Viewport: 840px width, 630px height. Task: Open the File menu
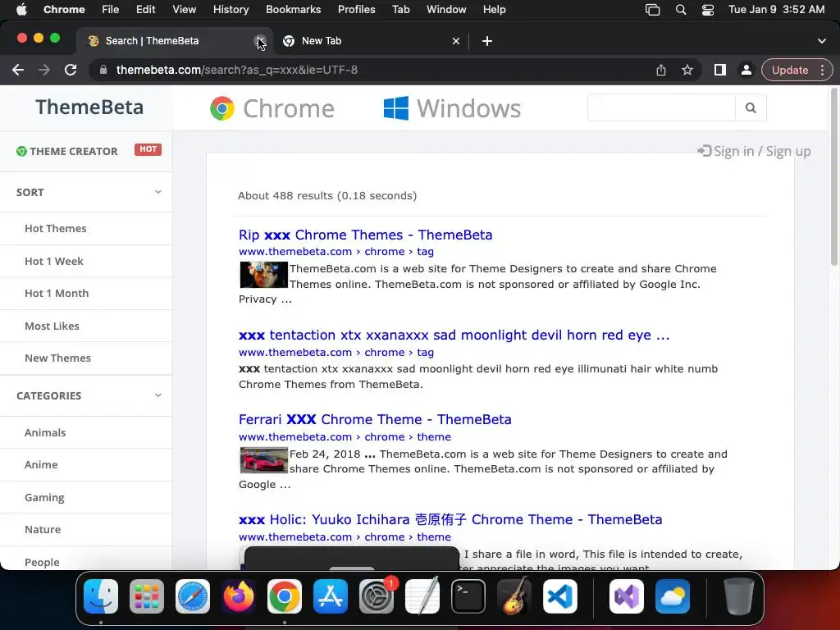(x=111, y=10)
